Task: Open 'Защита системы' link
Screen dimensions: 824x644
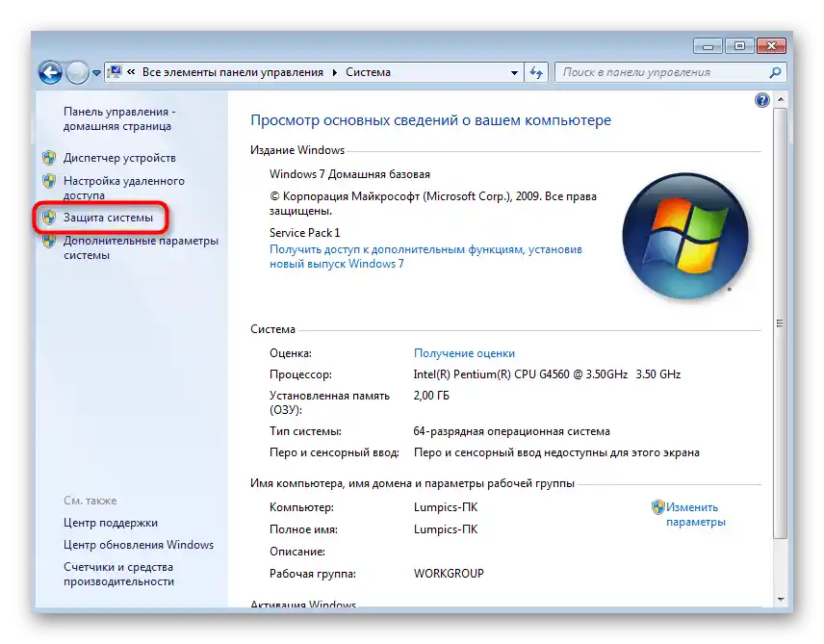Action: [108, 218]
